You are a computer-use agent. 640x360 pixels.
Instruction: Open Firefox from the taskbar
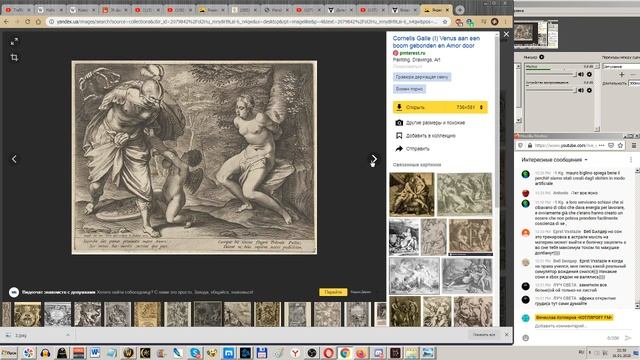[362, 352]
